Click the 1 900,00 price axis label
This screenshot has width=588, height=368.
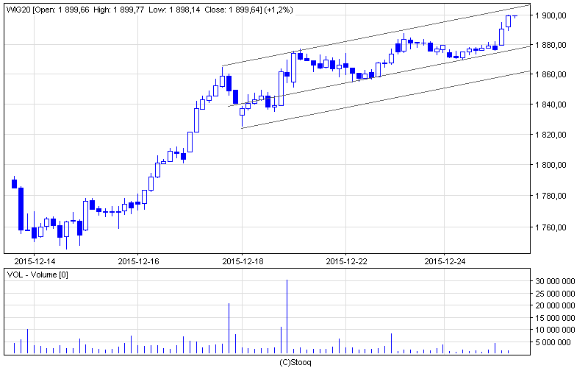click(551, 15)
